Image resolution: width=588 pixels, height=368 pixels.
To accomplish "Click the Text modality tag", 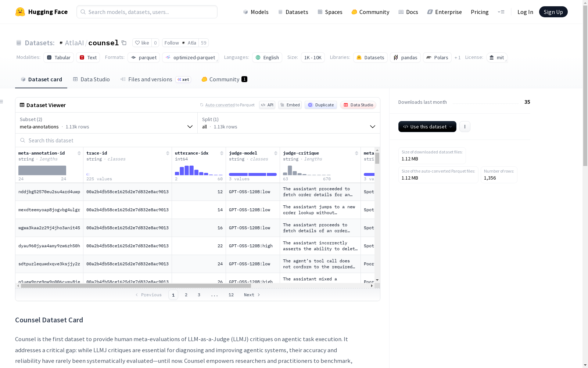I will coord(88,57).
